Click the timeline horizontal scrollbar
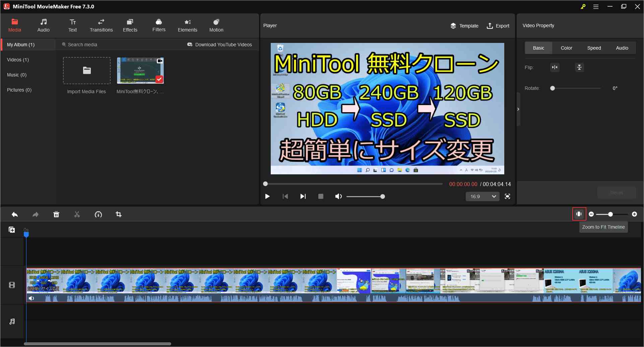The width and height of the screenshot is (644, 347). click(98, 344)
